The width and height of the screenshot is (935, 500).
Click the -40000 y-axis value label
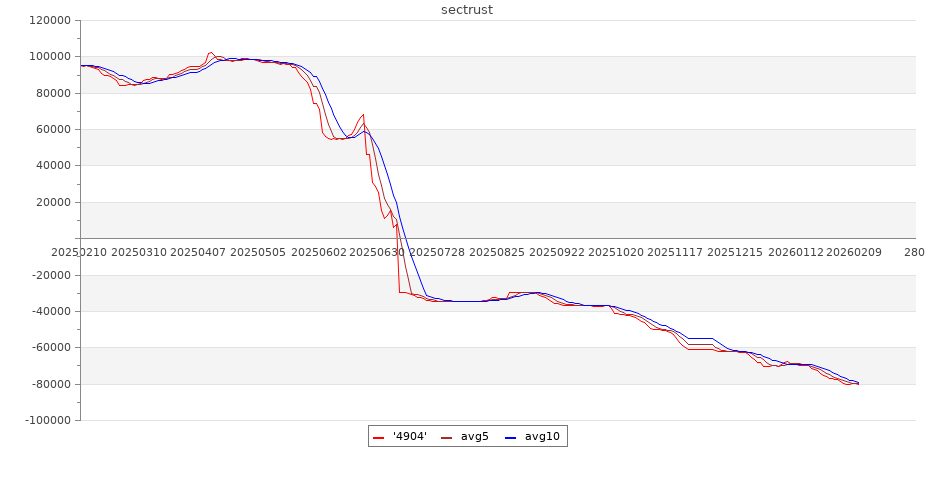(x=51, y=311)
